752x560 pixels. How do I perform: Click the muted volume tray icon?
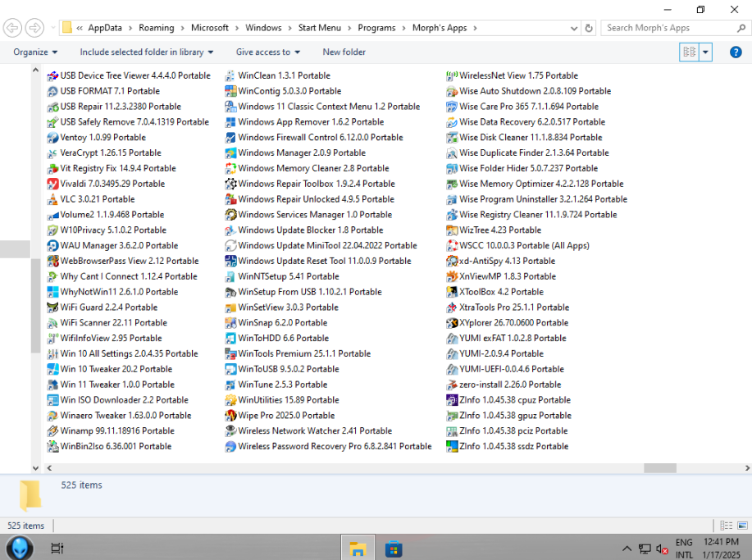point(662,549)
